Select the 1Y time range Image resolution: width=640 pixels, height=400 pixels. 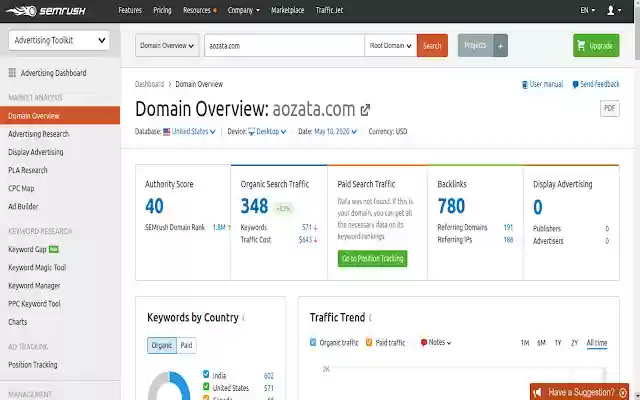tap(557, 343)
